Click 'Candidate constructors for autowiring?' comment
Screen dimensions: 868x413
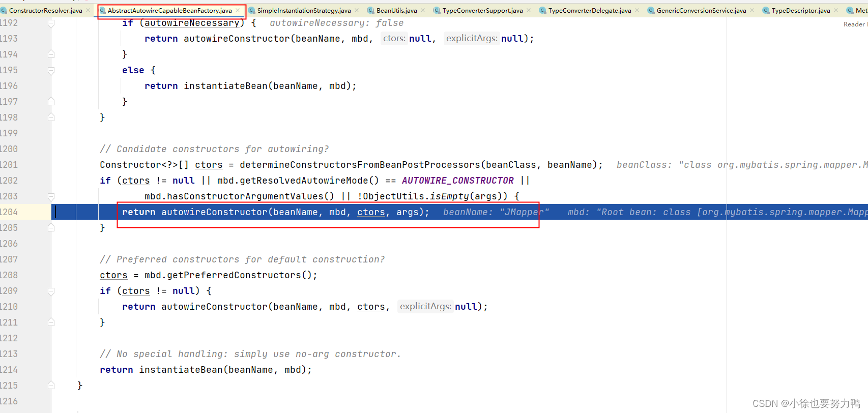tap(214, 149)
